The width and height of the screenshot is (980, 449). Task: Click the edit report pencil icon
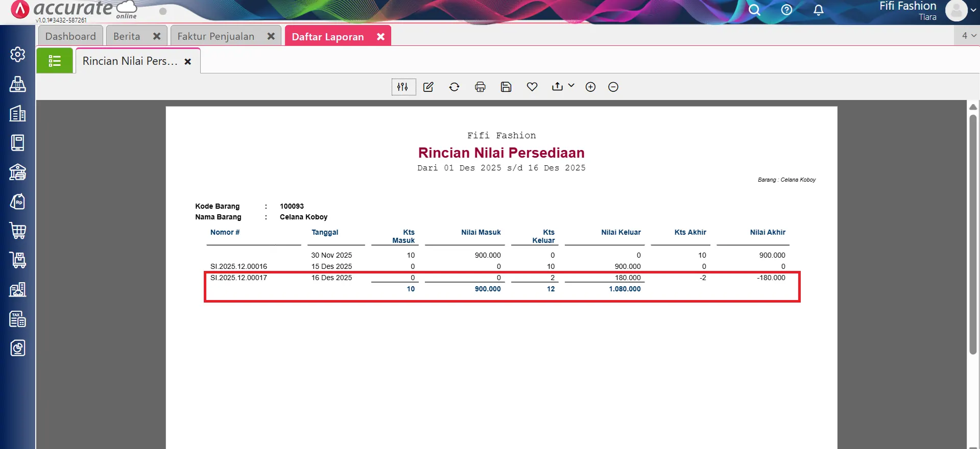[x=428, y=87]
